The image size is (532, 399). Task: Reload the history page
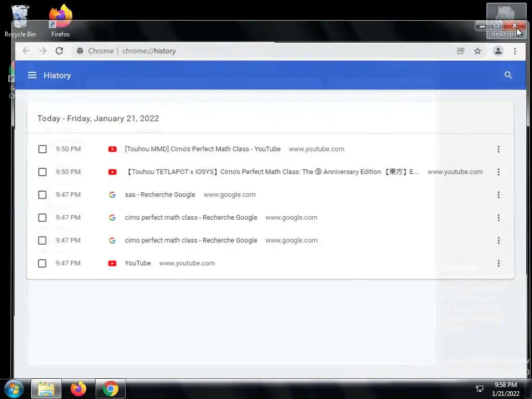coord(59,51)
